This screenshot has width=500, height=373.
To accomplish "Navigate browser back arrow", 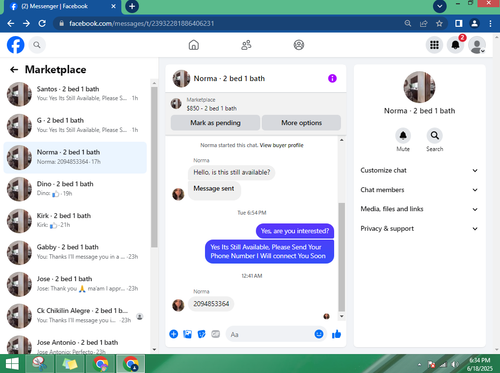I will pos(11,23).
